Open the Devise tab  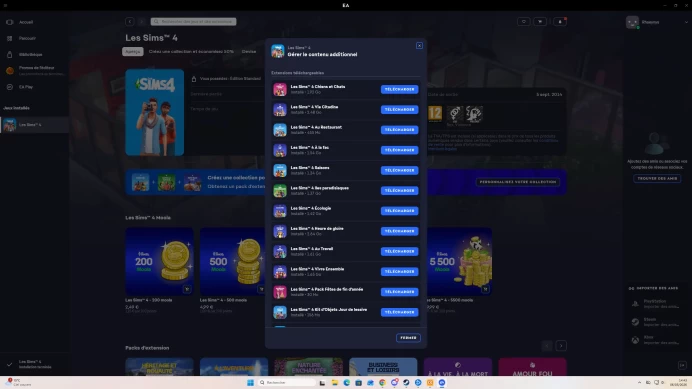[x=249, y=52]
